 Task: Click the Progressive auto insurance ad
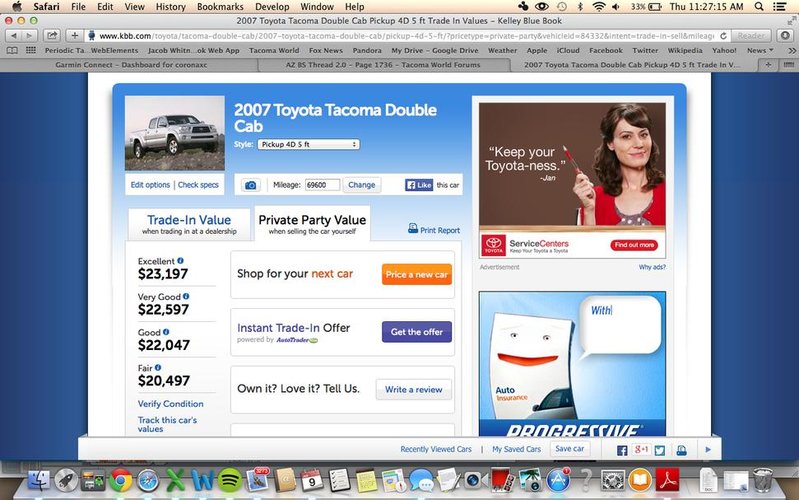(572, 364)
